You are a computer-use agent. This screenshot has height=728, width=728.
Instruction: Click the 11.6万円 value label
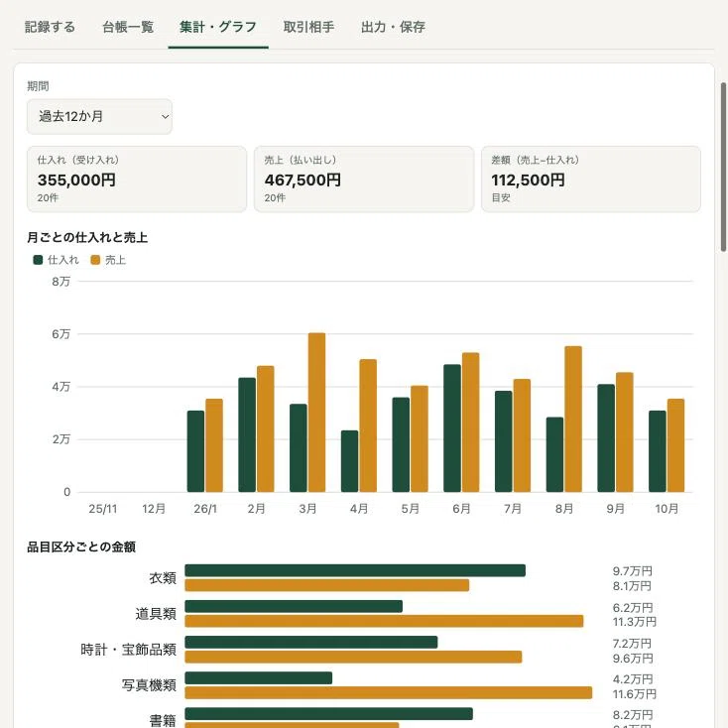click(x=634, y=694)
